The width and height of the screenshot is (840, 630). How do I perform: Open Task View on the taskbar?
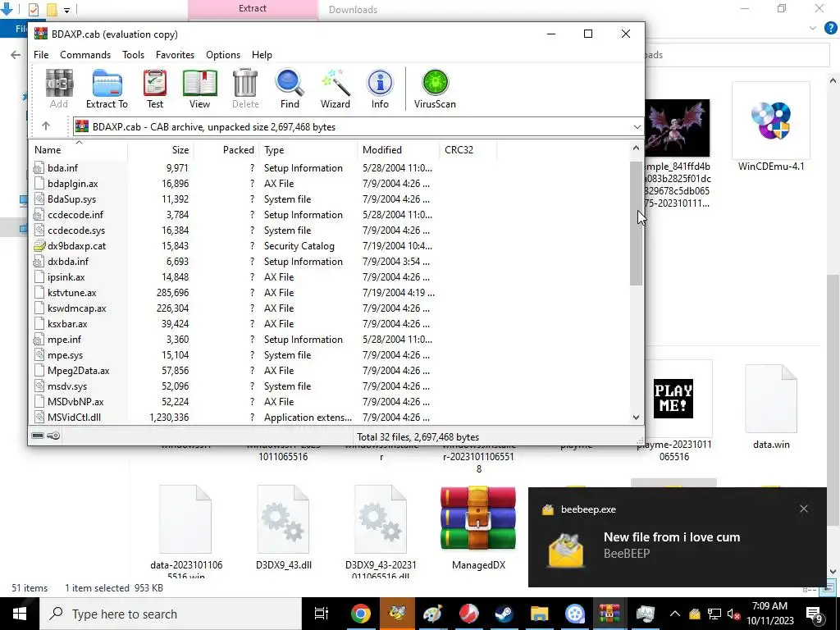coord(322,614)
